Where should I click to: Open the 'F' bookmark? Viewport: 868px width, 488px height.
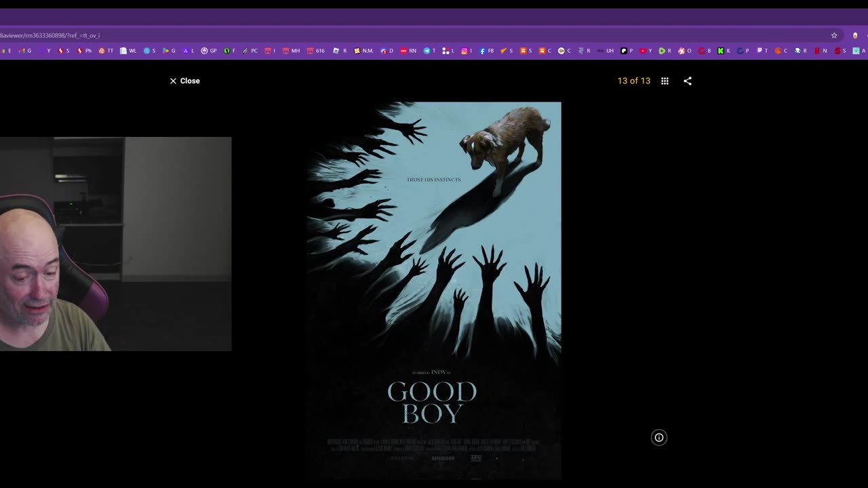pos(231,51)
